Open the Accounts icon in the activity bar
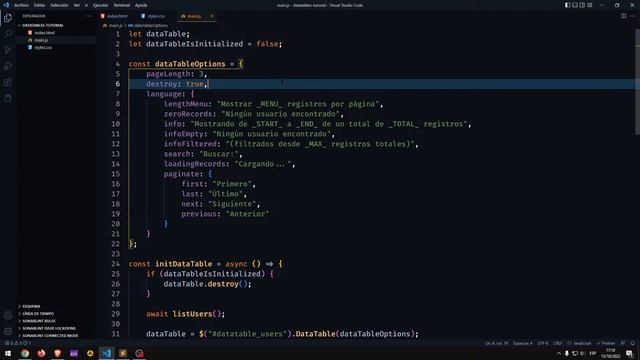This screenshot has width=640, height=360. 8,315
